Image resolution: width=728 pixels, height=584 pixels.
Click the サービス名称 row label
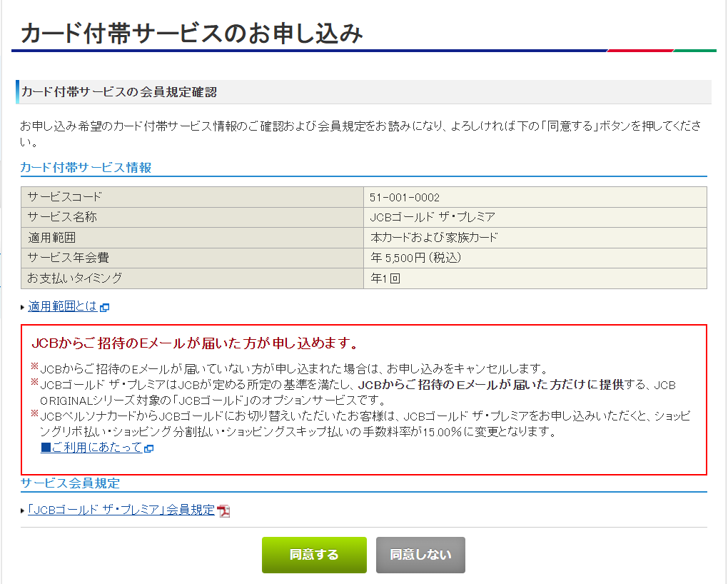pos(62,217)
